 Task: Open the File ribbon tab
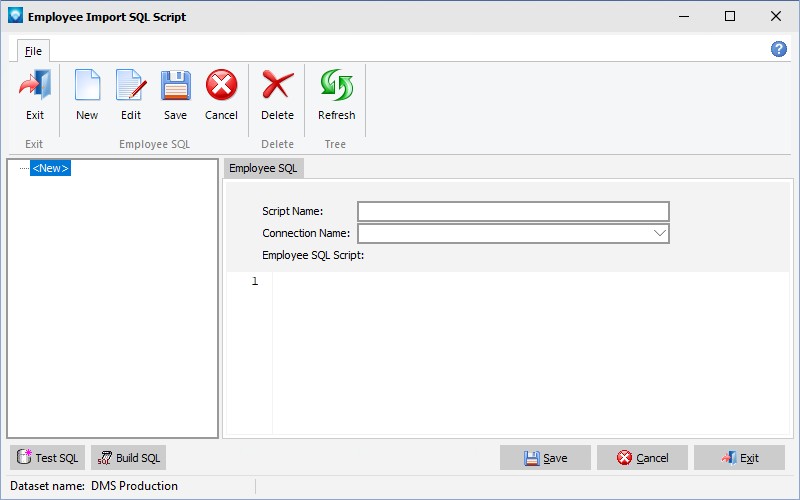click(x=33, y=51)
